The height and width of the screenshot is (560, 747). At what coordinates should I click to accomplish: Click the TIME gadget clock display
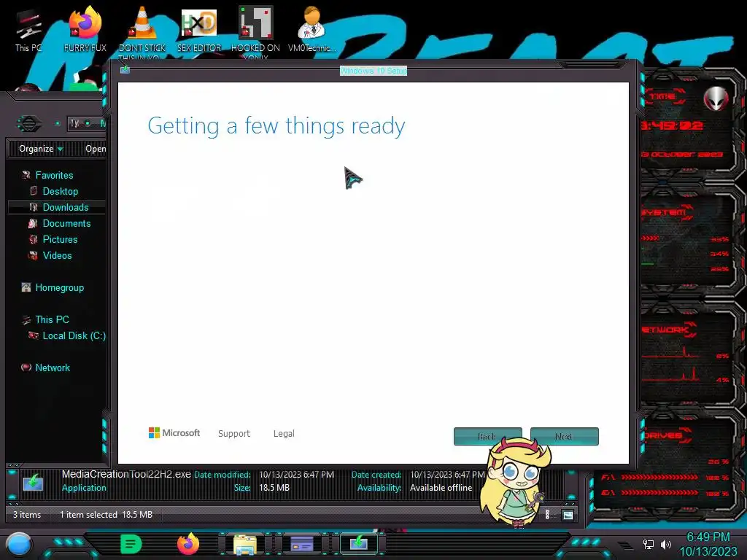(x=672, y=125)
